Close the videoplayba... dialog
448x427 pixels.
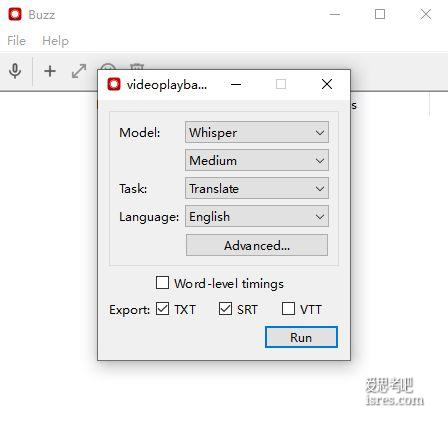[327, 84]
